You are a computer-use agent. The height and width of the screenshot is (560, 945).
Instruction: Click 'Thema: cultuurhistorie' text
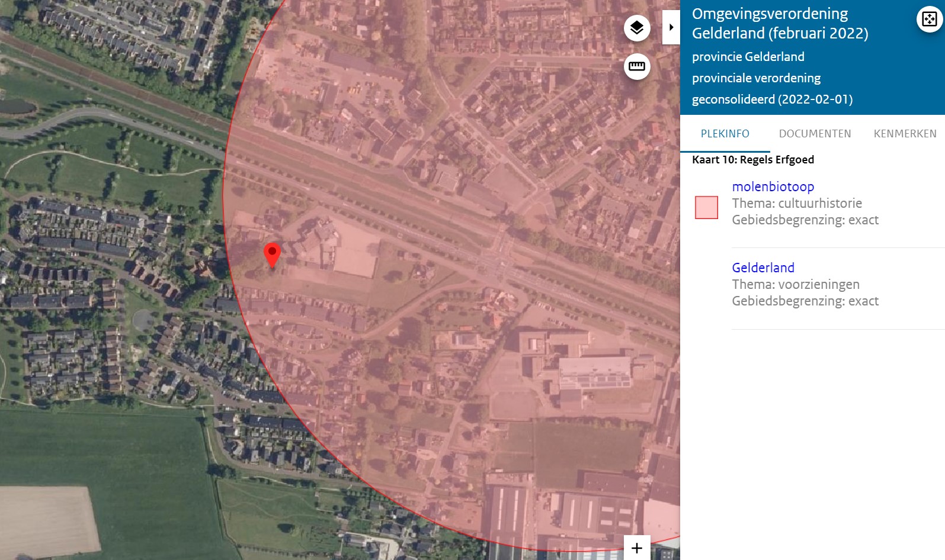point(797,203)
